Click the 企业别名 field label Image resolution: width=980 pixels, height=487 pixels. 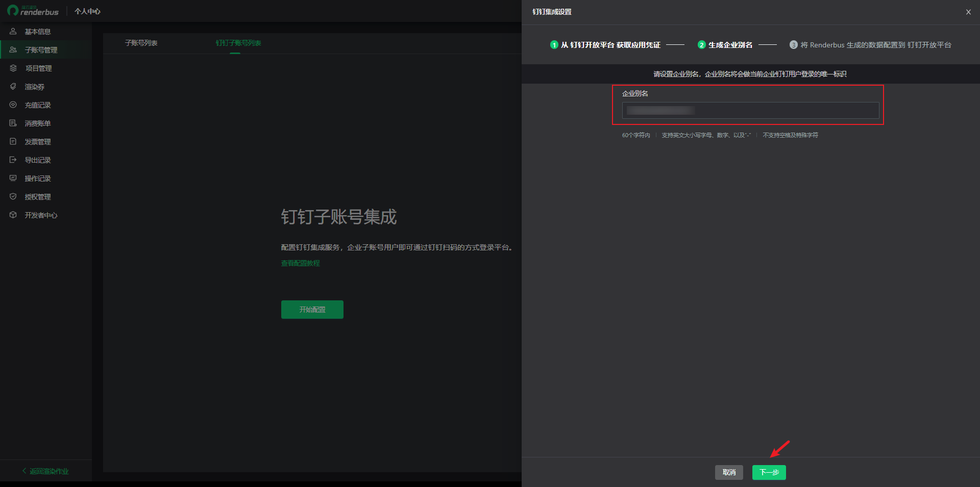tap(635, 93)
